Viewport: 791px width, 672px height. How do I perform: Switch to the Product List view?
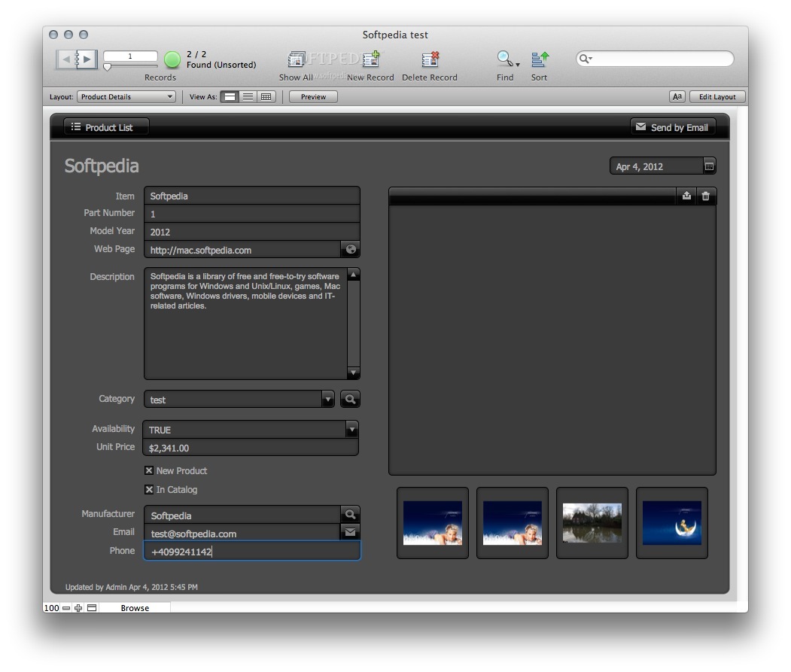(105, 126)
